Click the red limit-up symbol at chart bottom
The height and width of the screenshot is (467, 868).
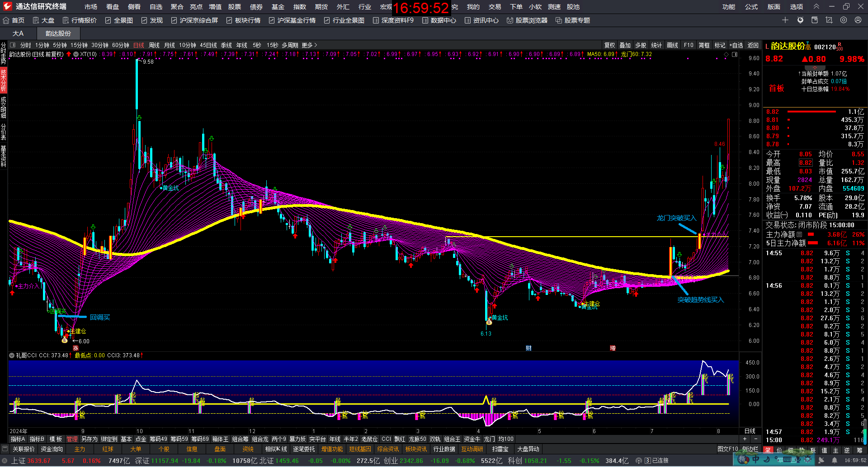[76, 348]
